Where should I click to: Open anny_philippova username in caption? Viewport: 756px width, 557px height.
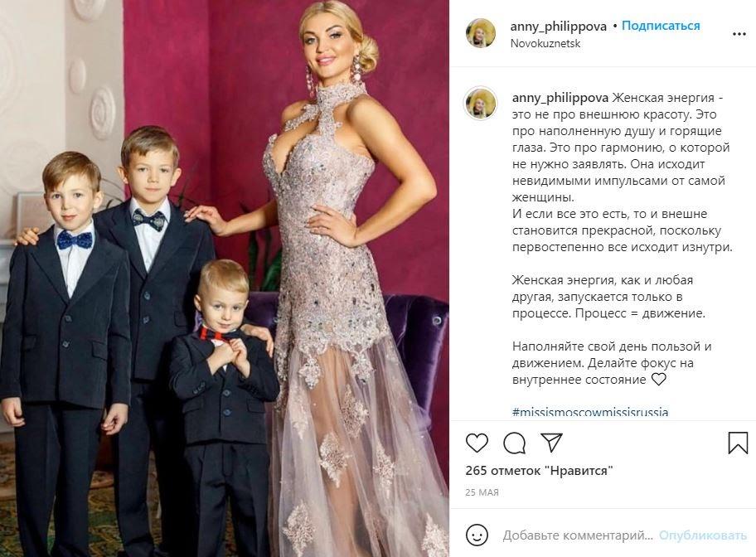tap(560, 98)
